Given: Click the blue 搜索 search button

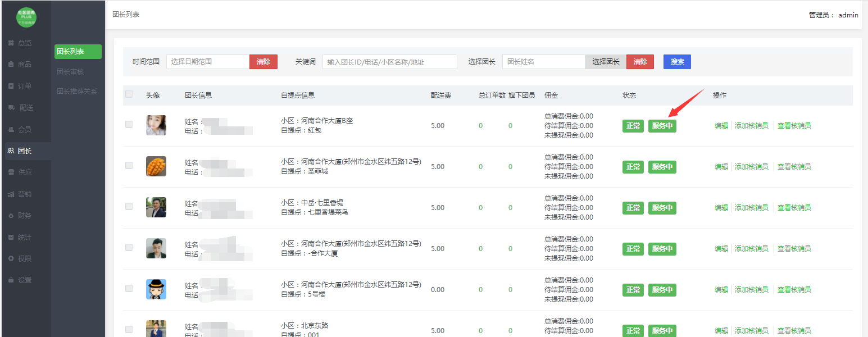Looking at the screenshot, I should click(677, 62).
